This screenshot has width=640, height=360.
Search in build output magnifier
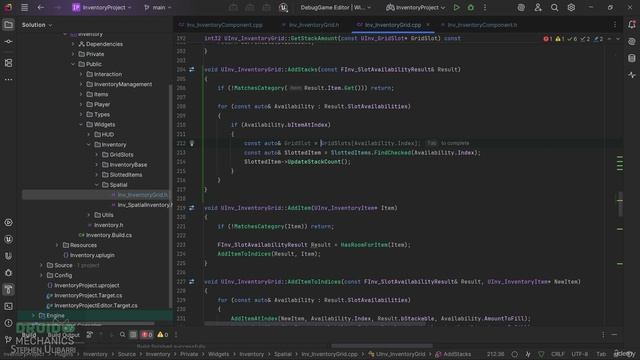(122, 335)
